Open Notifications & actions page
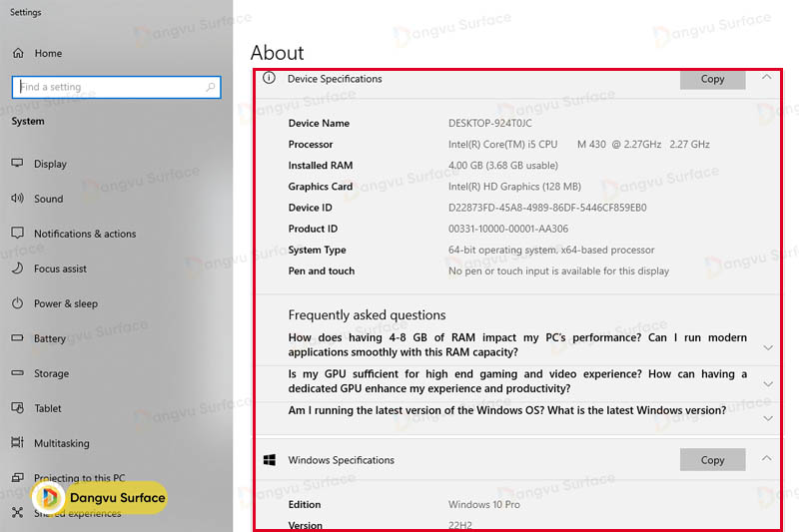This screenshot has height=532, width=799. coord(85,234)
